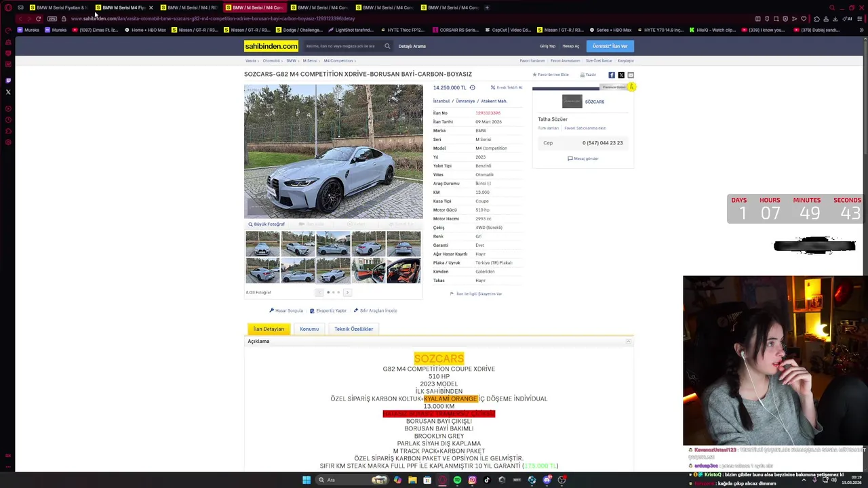The height and width of the screenshot is (488, 868).
Task: Click Kredi Teklifi Al link
Action: (507, 87)
